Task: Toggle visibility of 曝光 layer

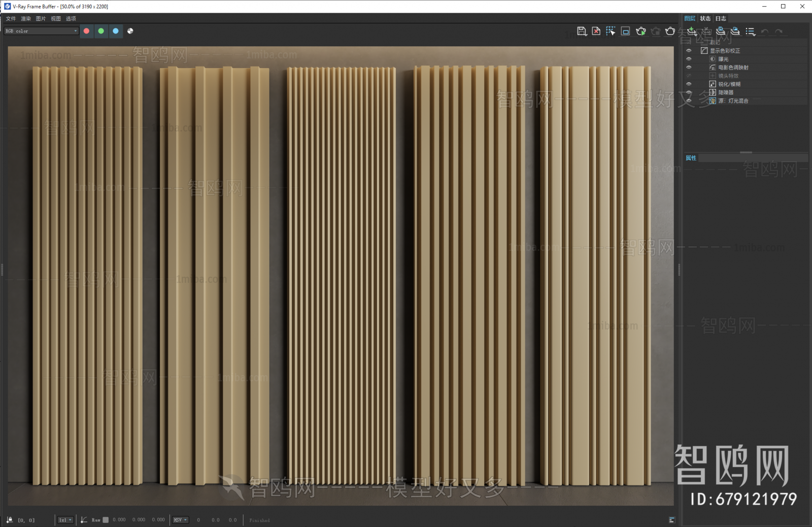Action: 689,59
